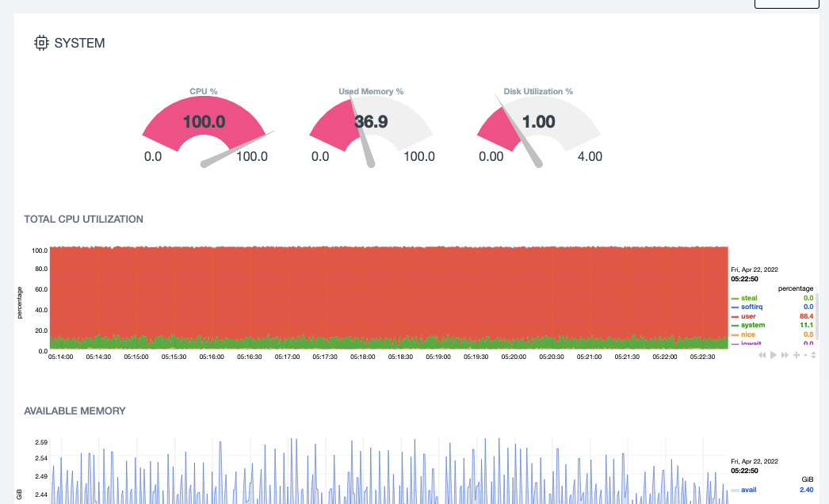The width and height of the screenshot is (829, 504).
Task: Zoom out on the CPU chart
Action: pyautogui.click(x=805, y=355)
